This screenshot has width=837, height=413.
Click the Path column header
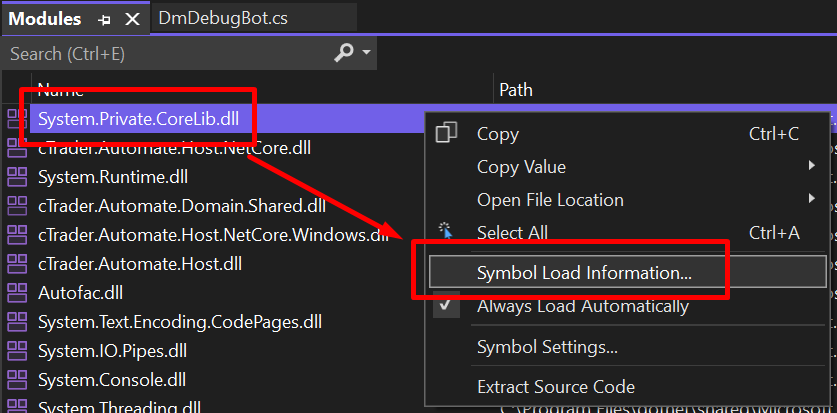click(x=516, y=90)
